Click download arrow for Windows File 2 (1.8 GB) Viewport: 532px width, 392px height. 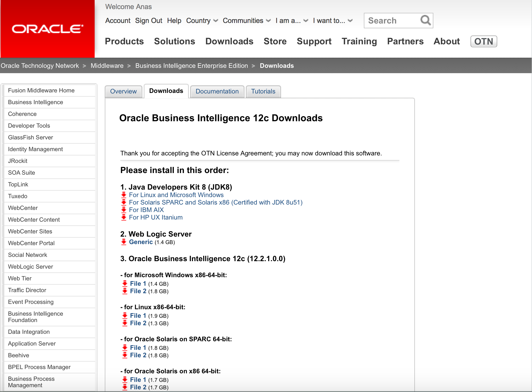(125, 291)
